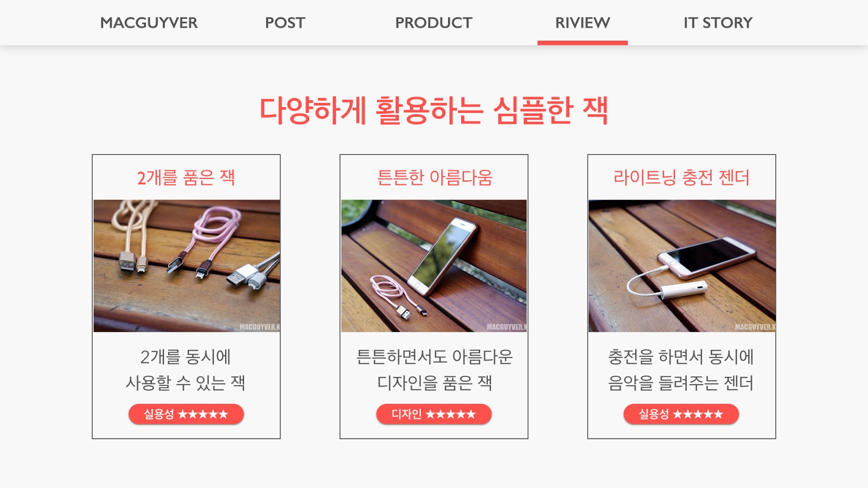868x488 pixels.
Task: Click the 실용성 rating button under 2개를 품은 잭
Action: pyautogui.click(x=186, y=414)
